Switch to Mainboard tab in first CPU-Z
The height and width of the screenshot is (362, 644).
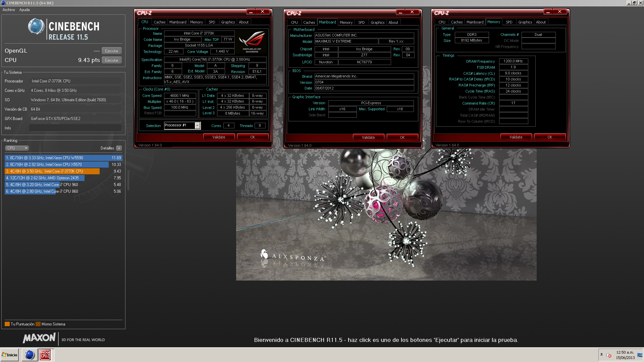[178, 22]
